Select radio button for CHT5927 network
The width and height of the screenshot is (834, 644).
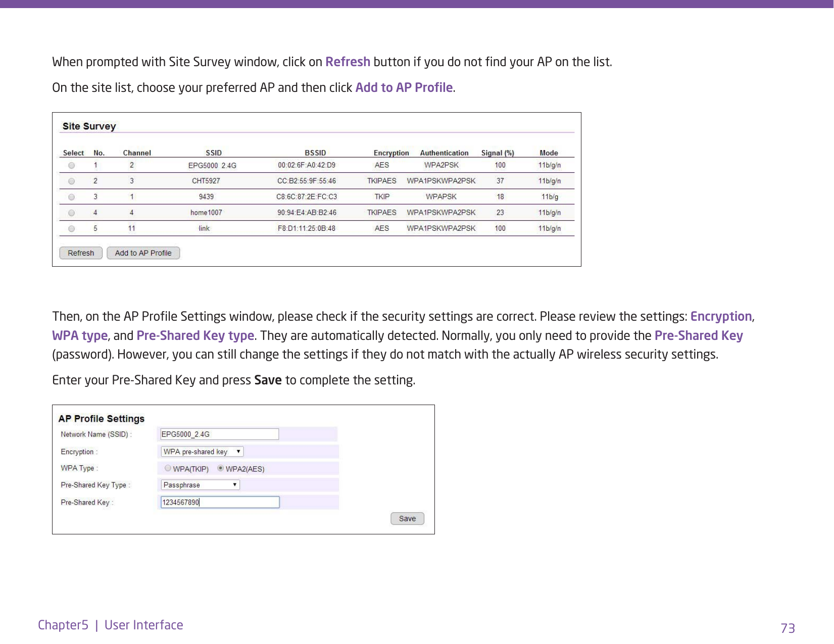[x=72, y=181]
